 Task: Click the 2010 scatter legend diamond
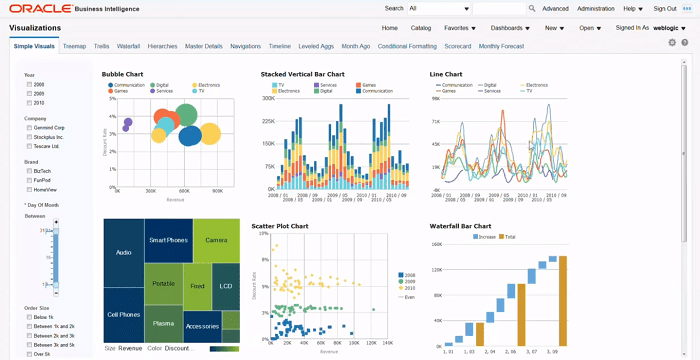(401, 288)
